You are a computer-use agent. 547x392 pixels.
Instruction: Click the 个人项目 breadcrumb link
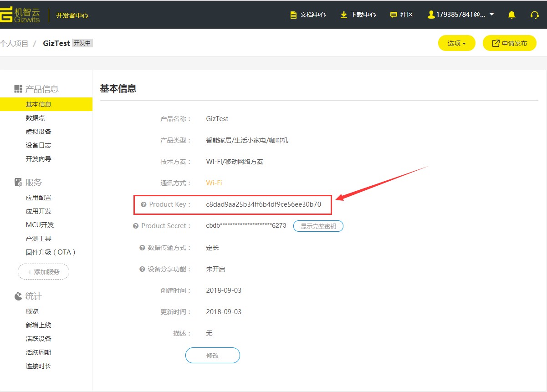(x=14, y=43)
